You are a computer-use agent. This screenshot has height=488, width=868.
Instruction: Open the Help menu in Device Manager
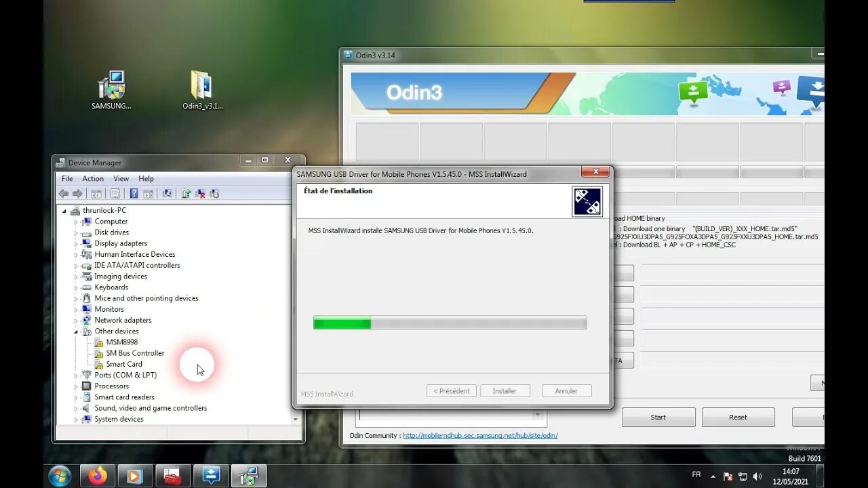[x=146, y=179]
